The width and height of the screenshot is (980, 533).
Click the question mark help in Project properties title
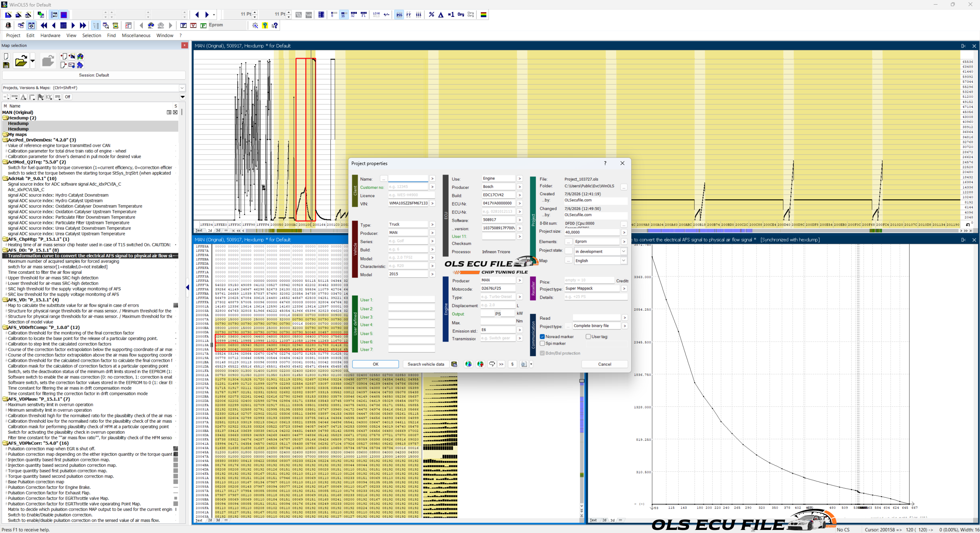tap(605, 163)
